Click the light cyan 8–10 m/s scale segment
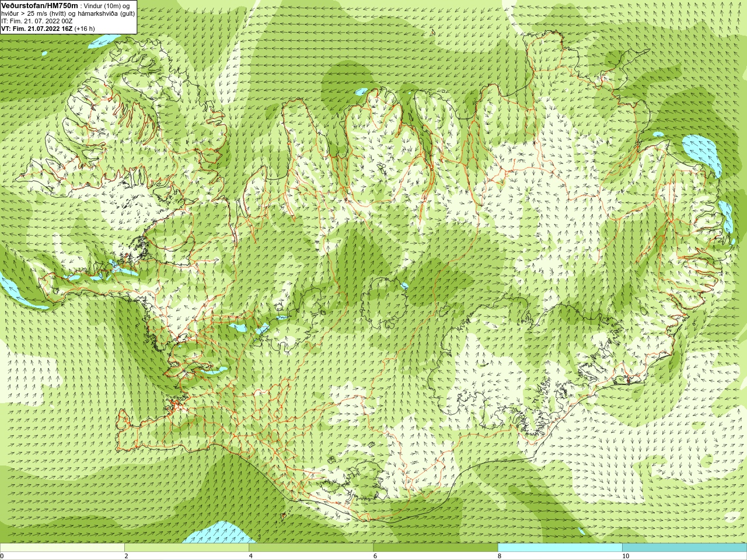Screen dimensions: 747x560 [560, 548]
